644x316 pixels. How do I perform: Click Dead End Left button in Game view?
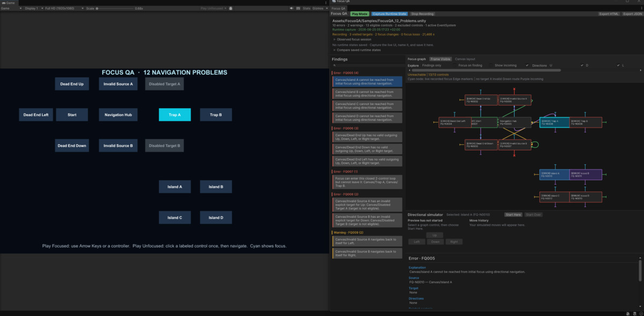[36, 114]
